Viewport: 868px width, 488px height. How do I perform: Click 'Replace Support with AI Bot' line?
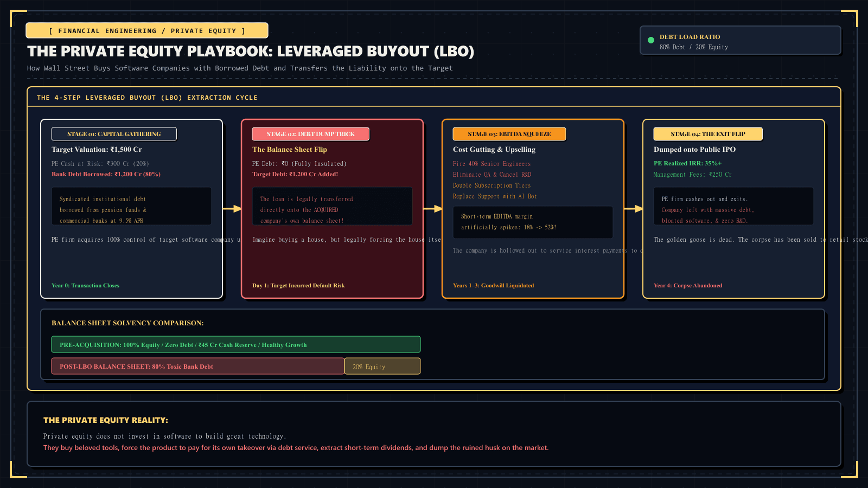[495, 196]
